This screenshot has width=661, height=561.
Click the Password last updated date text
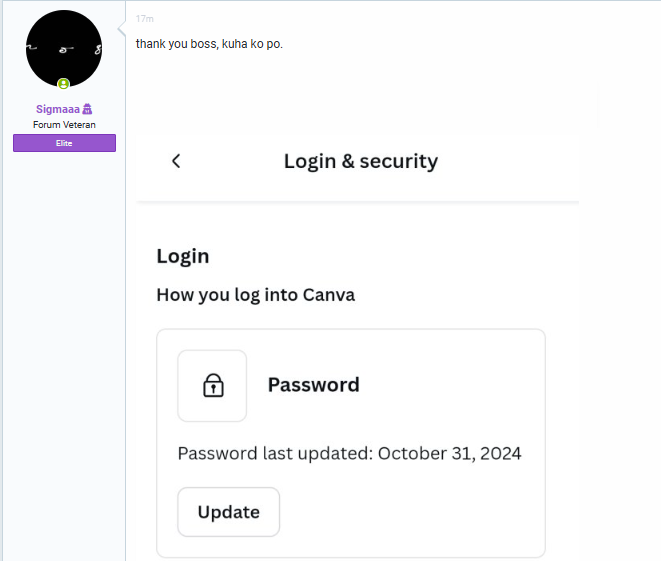pyautogui.click(x=349, y=454)
